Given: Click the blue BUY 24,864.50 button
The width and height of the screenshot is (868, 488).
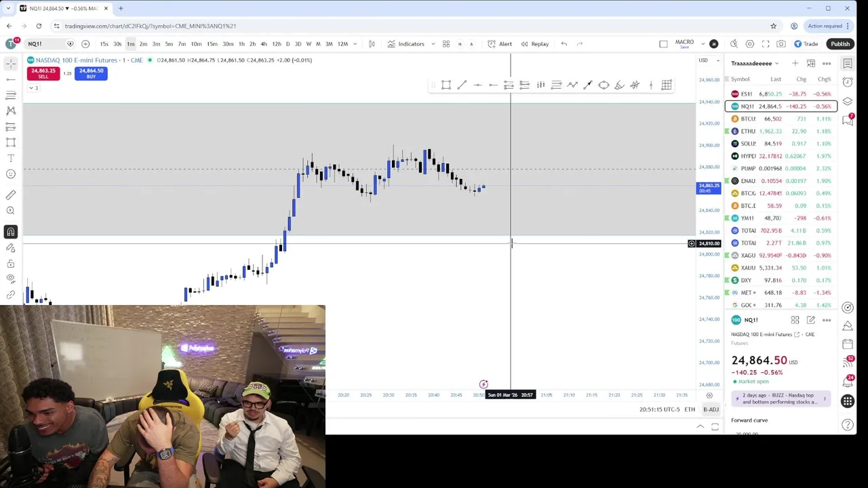Looking at the screenshot, I should pyautogui.click(x=91, y=73).
